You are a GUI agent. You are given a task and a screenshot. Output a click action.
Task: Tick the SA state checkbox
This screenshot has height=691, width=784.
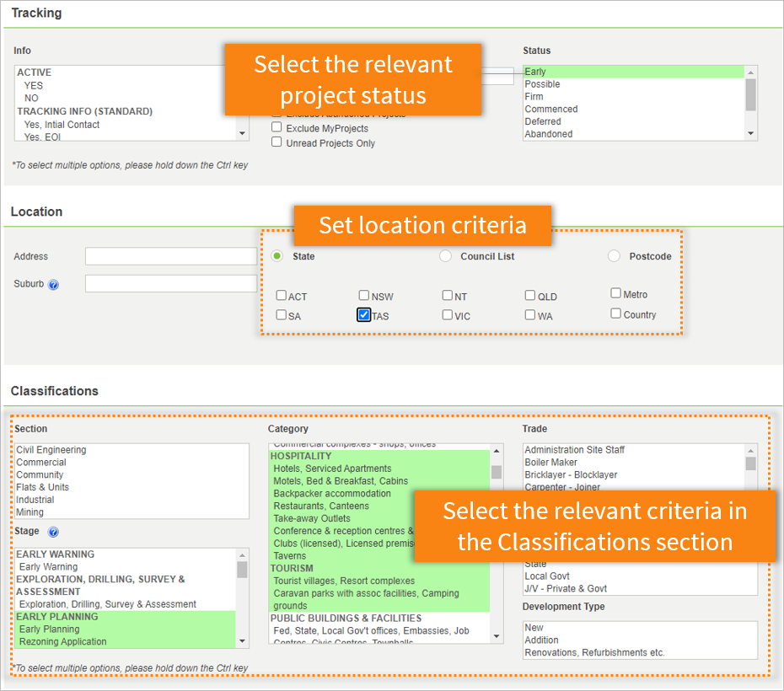click(281, 315)
